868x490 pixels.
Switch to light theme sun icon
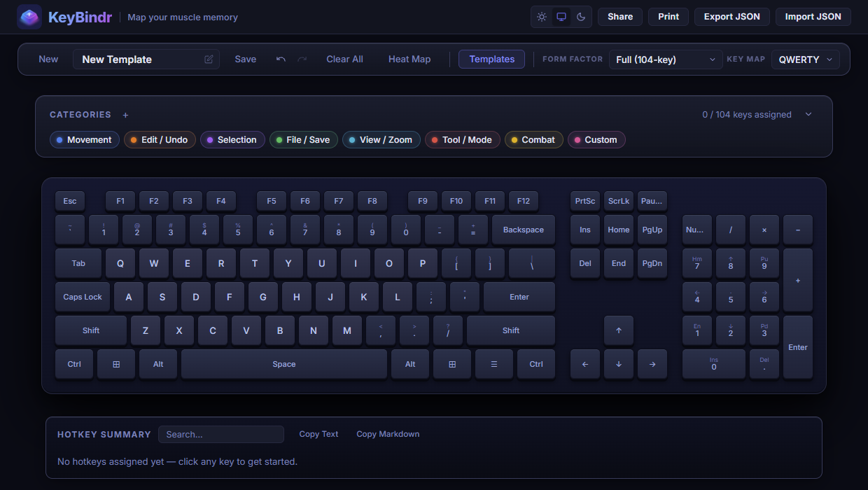coord(542,17)
